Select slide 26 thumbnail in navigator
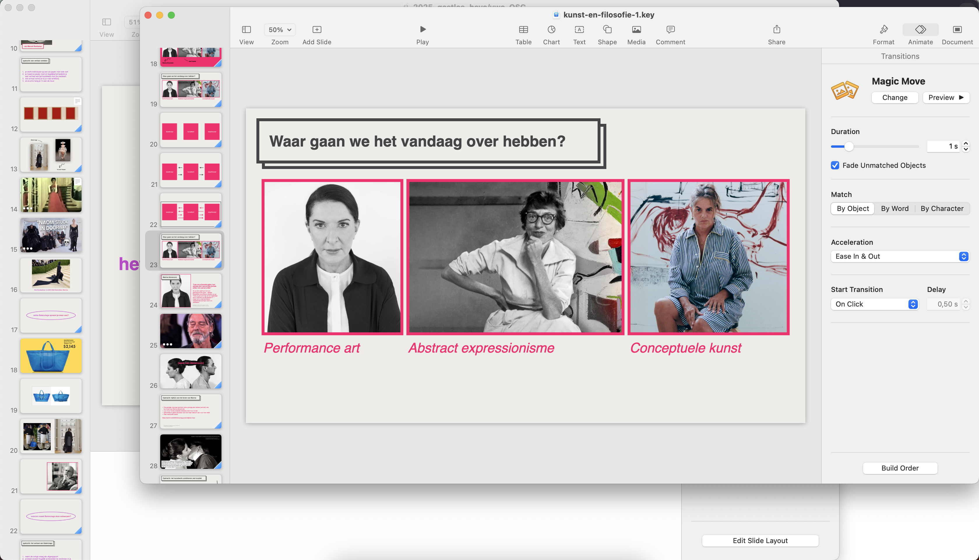The height and width of the screenshot is (560, 979). point(191,371)
